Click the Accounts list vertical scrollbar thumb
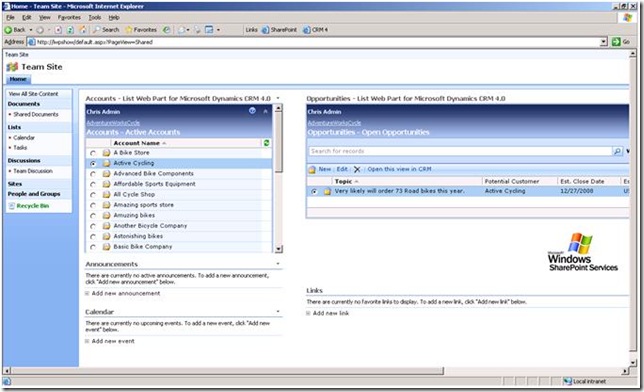Viewport: 644px width, 392px height. coord(278,142)
